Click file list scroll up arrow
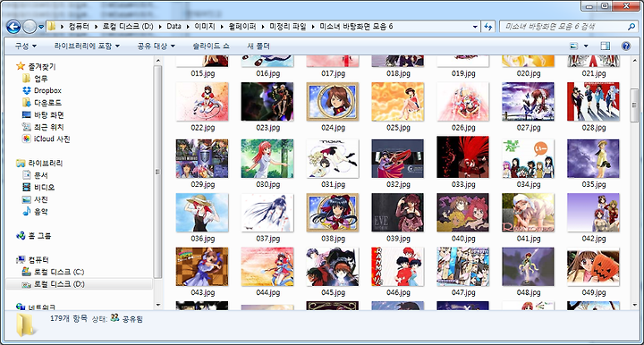Viewport: 644px width, 345px height. 634,61
